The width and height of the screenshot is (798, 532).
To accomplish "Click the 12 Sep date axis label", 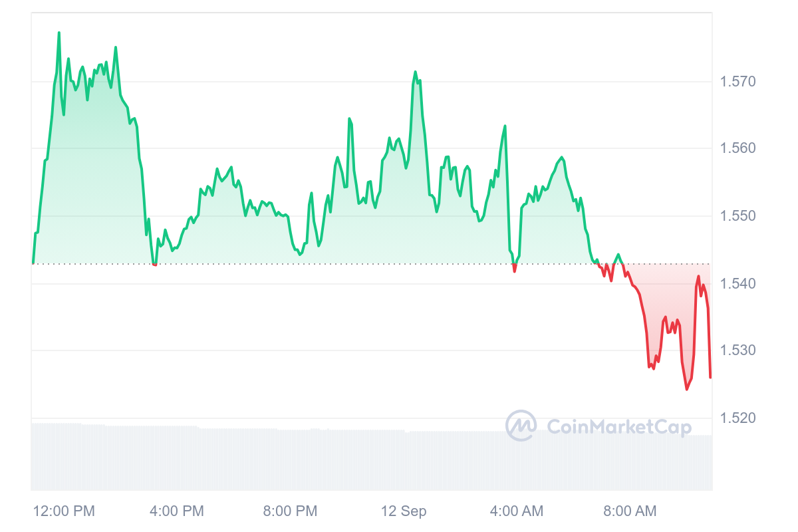I will tap(404, 511).
